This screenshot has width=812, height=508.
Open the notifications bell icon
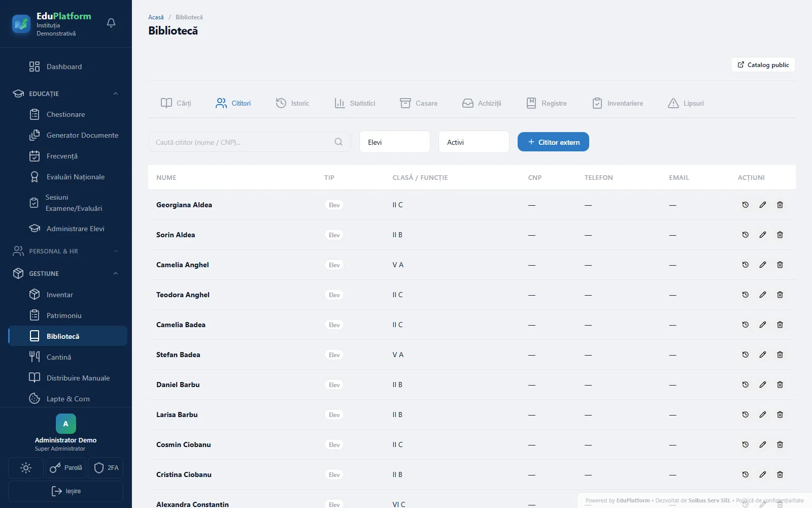pos(111,23)
